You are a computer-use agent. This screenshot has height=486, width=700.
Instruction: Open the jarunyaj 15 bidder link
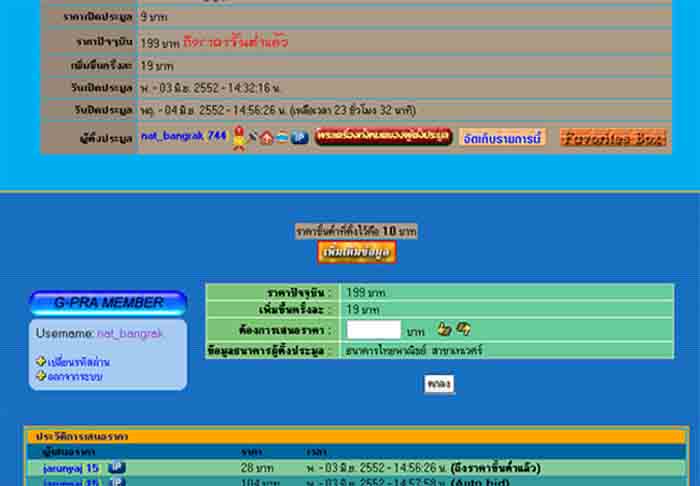pyautogui.click(x=71, y=468)
